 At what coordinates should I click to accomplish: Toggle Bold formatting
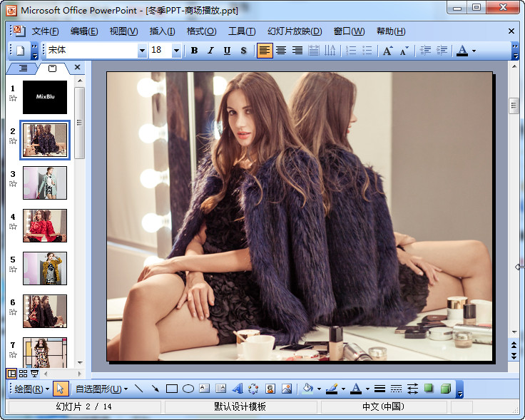point(194,51)
